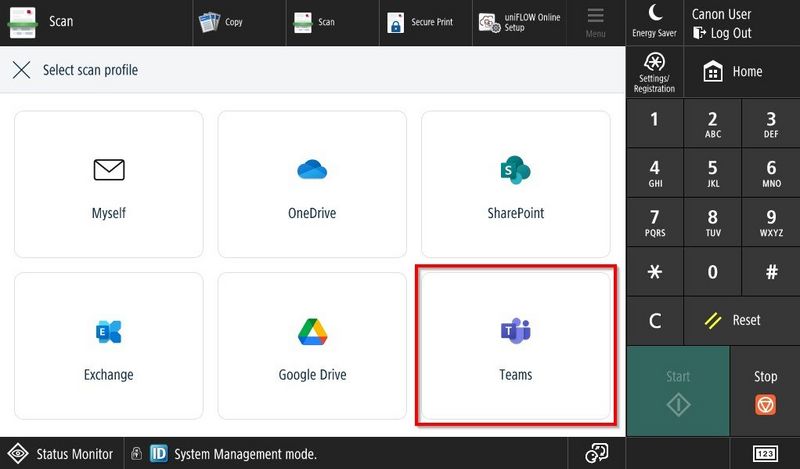
Task: Open Settings/Registration
Action: 655,72
